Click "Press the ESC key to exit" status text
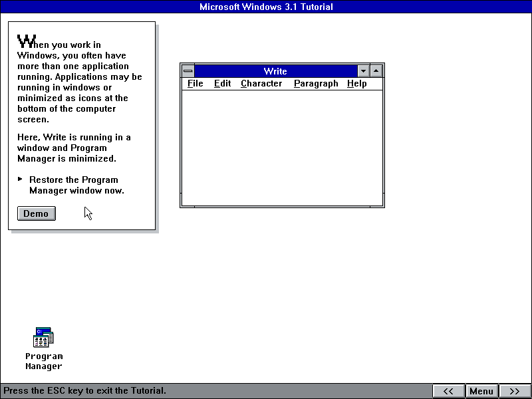The height and width of the screenshot is (399, 532). click(85, 390)
